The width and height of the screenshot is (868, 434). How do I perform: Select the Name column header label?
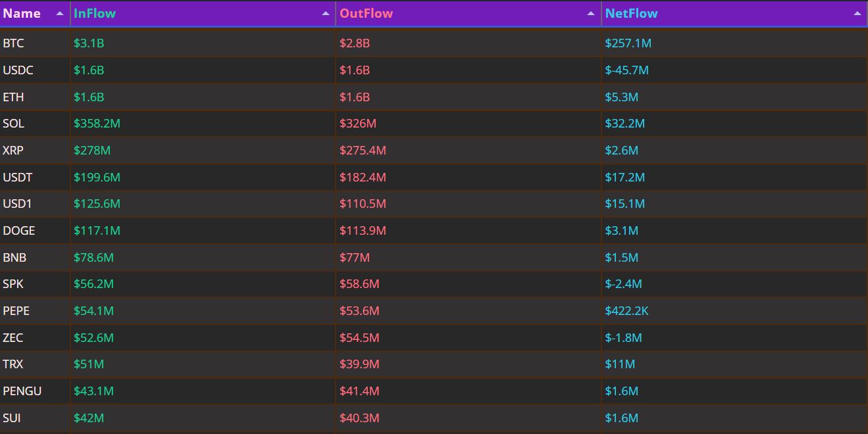click(22, 14)
